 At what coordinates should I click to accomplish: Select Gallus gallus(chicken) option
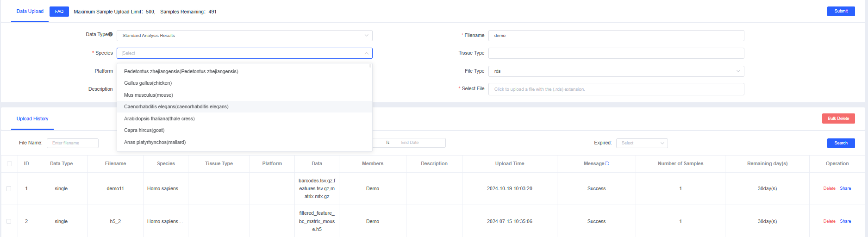(148, 83)
